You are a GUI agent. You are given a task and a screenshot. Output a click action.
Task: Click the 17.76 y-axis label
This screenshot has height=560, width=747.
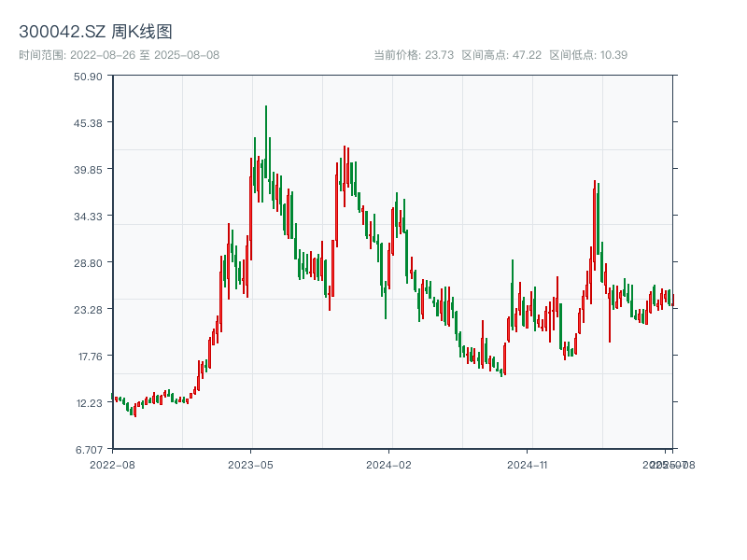coord(90,357)
